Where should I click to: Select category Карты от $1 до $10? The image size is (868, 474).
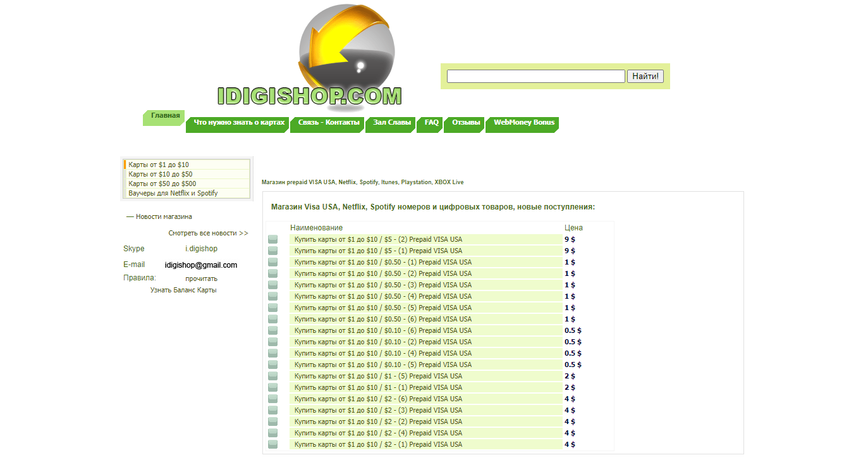pyautogui.click(x=187, y=165)
